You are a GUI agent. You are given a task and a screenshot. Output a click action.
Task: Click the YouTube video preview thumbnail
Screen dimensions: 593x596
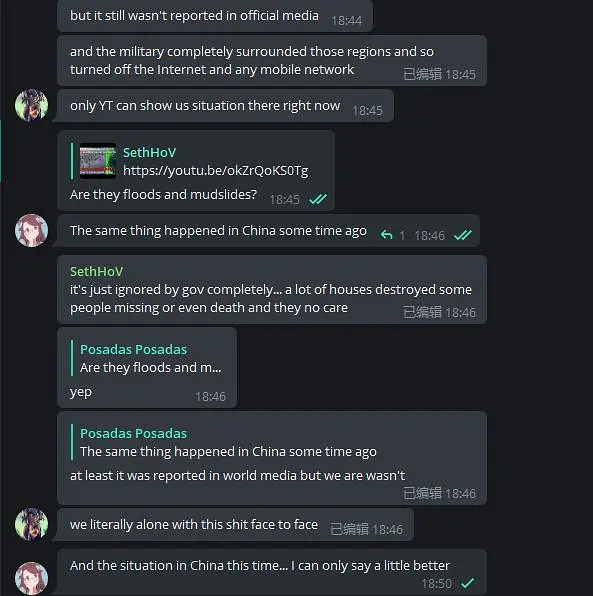pos(98,161)
